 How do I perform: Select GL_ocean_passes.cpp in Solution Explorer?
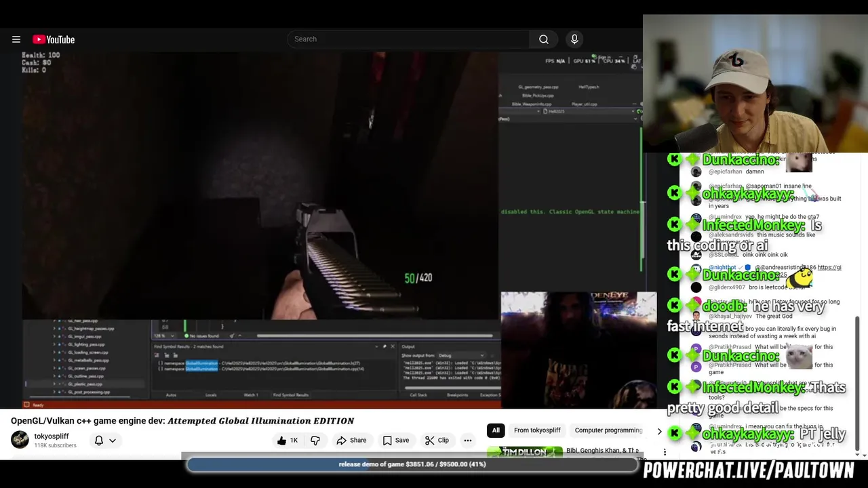pos(86,368)
